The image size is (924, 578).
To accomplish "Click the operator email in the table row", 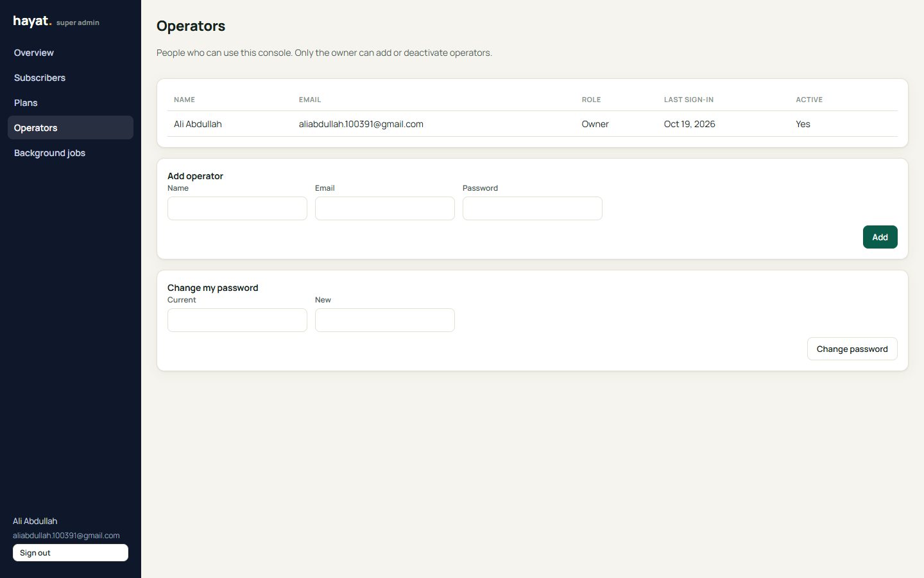I will (361, 124).
